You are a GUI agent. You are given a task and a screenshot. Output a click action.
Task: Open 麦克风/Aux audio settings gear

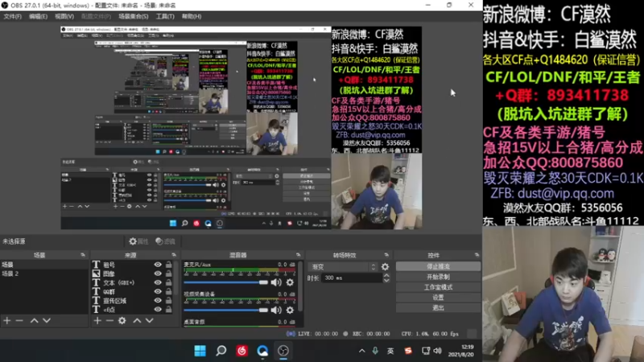[290, 282]
